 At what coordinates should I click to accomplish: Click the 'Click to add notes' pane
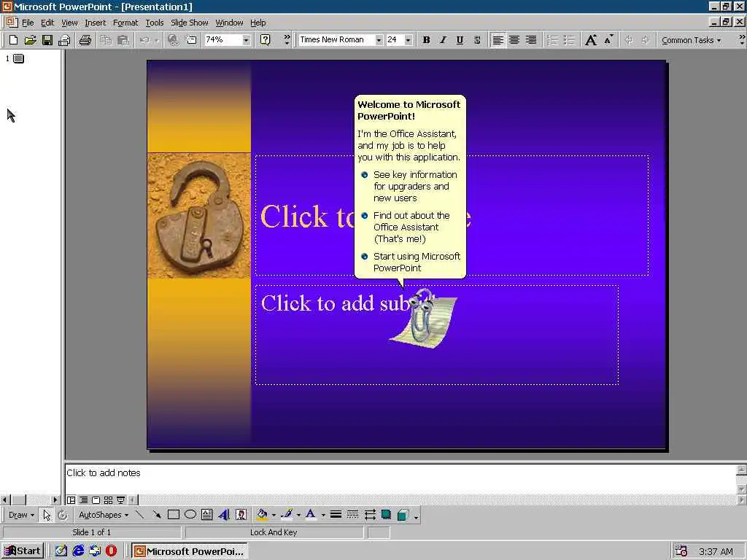[401, 479]
